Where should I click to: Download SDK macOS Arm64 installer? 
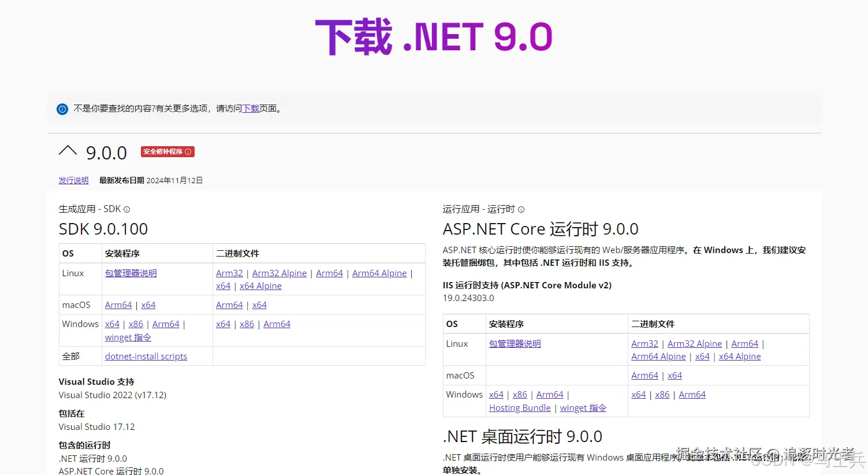pos(118,305)
